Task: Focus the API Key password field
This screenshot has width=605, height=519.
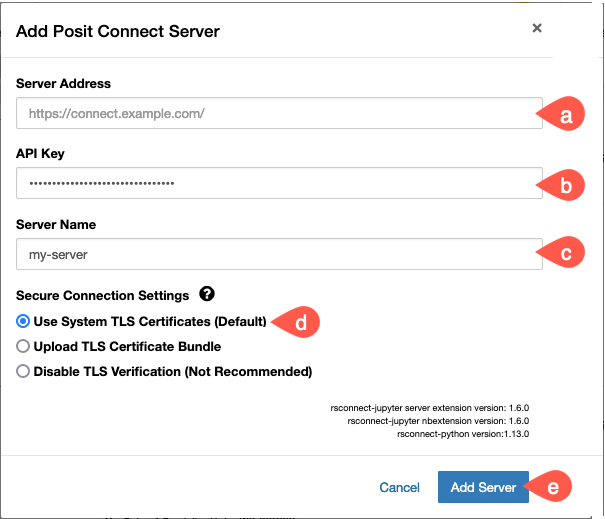Action: (x=279, y=183)
